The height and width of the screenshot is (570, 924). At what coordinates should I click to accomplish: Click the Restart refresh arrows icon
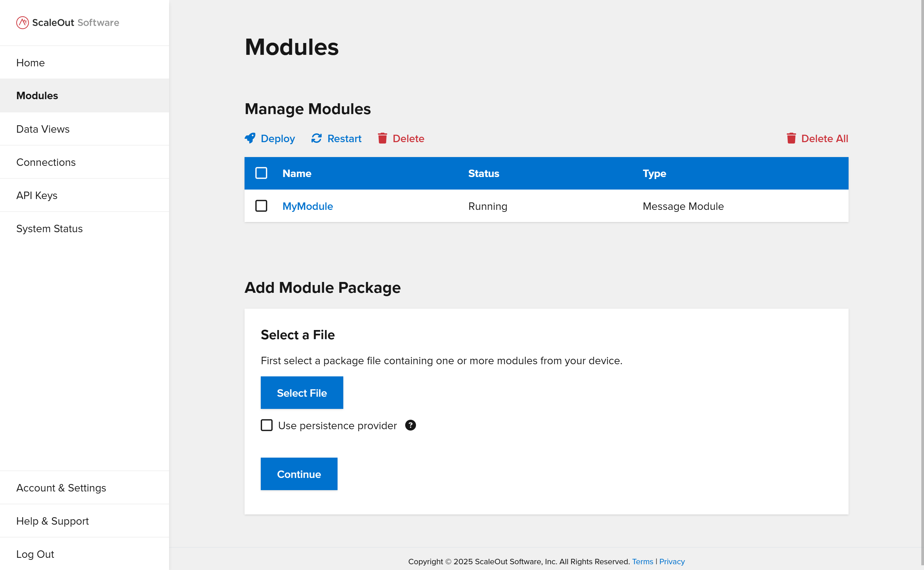pos(317,138)
